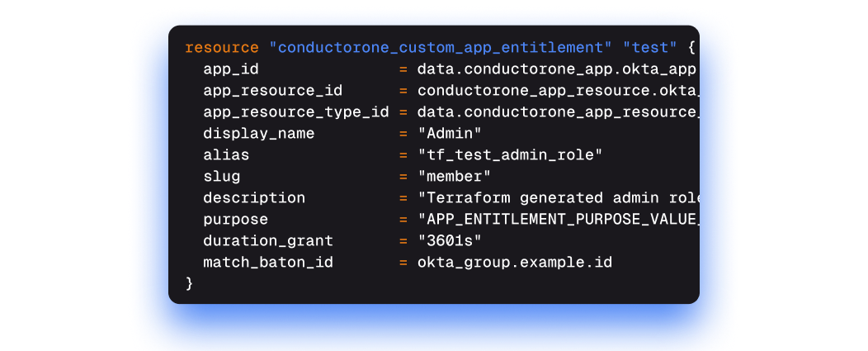Screen dimensions: 868x351
Task: Click the "tf_test_admin_role" string value
Action: tap(510, 154)
